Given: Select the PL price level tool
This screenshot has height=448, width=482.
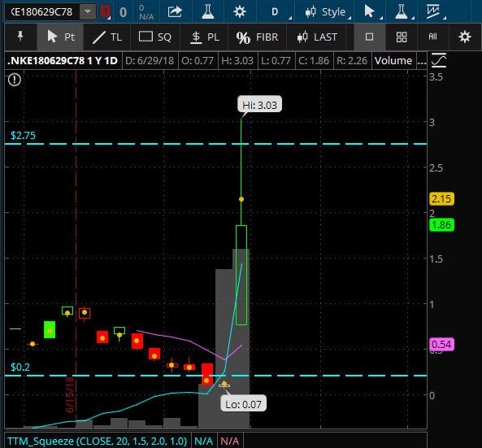Looking at the screenshot, I should (x=204, y=37).
